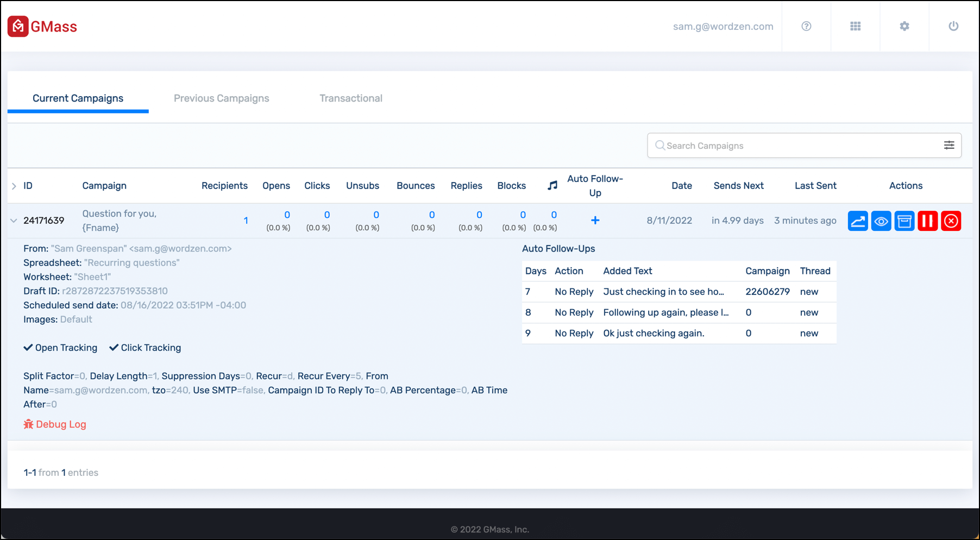Expand all rows via ID header chevron

[x=14, y=186]
